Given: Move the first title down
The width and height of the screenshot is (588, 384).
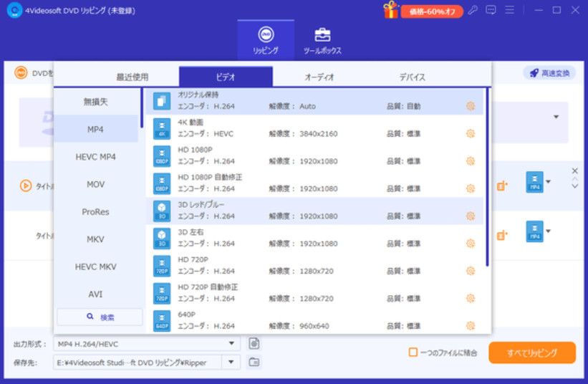Looking at the screenshot, I should tap(574, 186).
